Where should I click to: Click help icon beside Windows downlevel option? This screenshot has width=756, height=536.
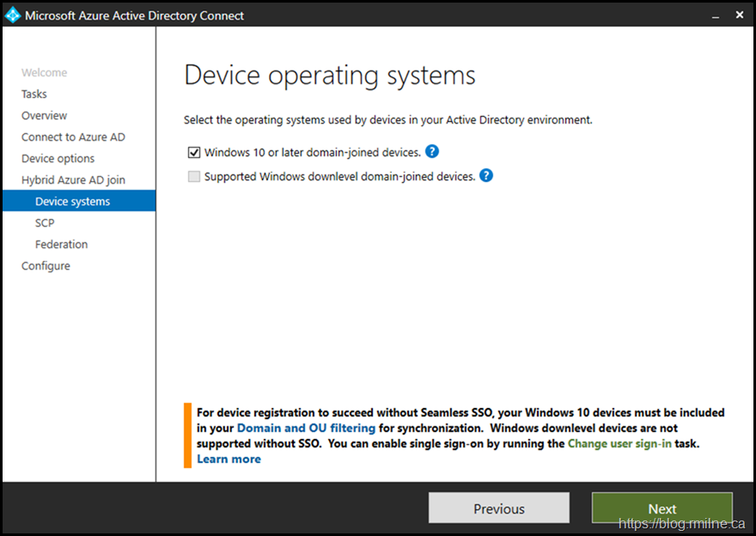pos(486,176)
